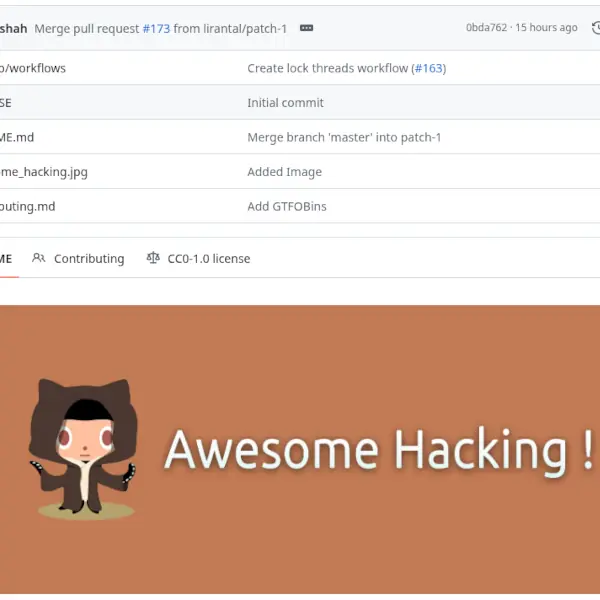
Task: Open the contributing .md file entry
Action: (x=28, y=206)
